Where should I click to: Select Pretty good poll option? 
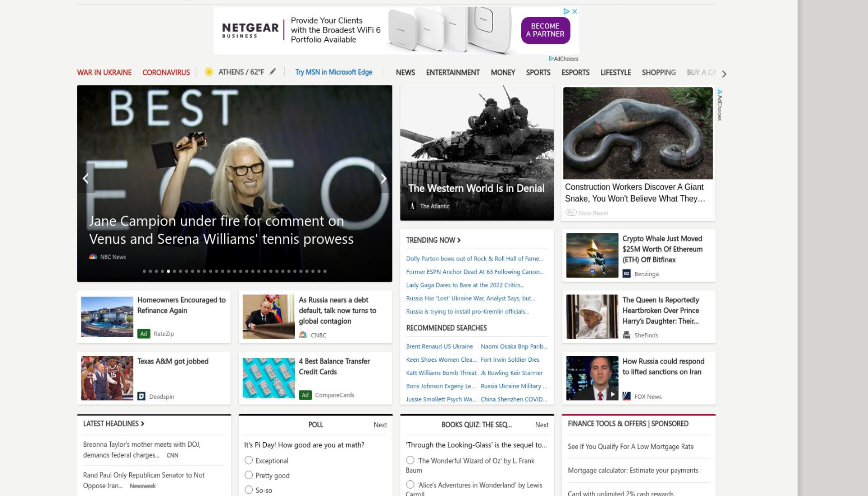coord(249,475)
